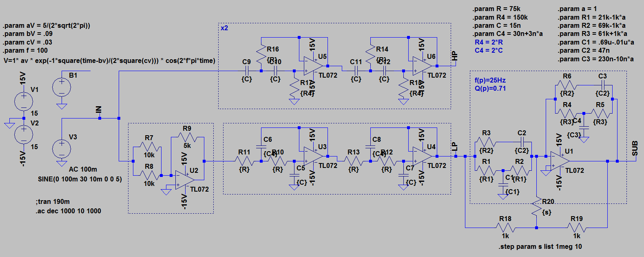Select the V1 voltage source symbol
The width and height of the screenshot is (644, 257).
(x=24, y=101)
